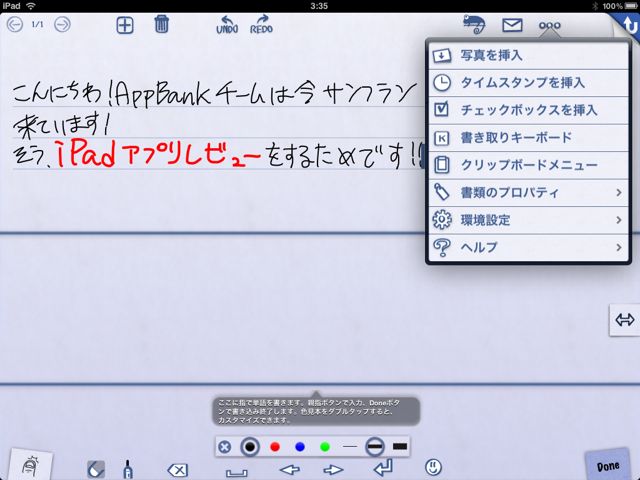
Task: Move cursor left with arrow
Action: (x=290, y=470)
